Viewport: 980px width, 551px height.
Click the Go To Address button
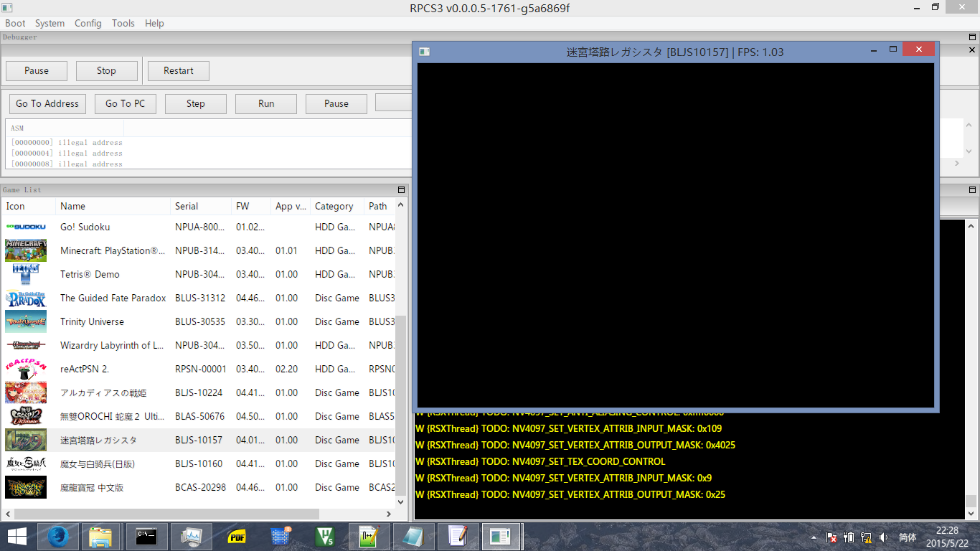[x=47, y=103]
